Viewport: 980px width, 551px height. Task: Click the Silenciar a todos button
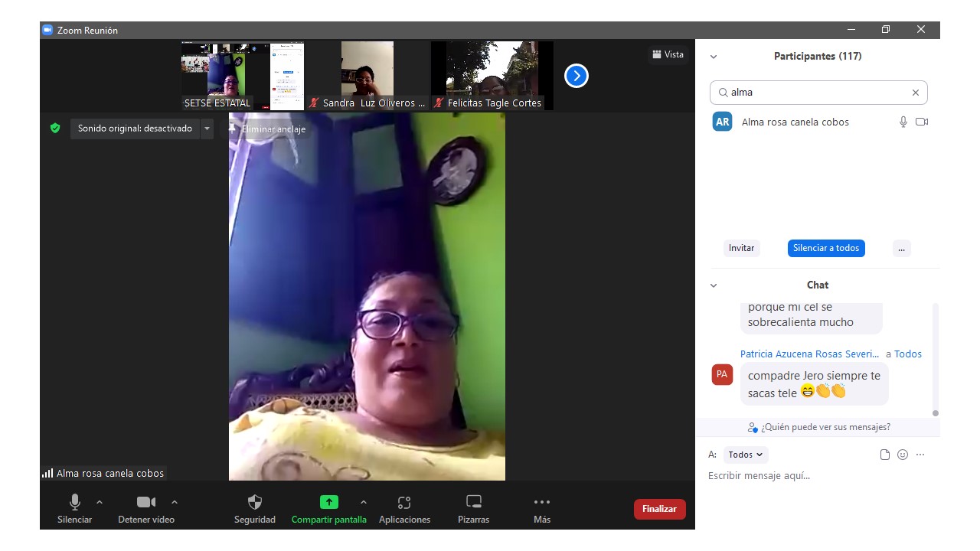click(x=826, y=248)
